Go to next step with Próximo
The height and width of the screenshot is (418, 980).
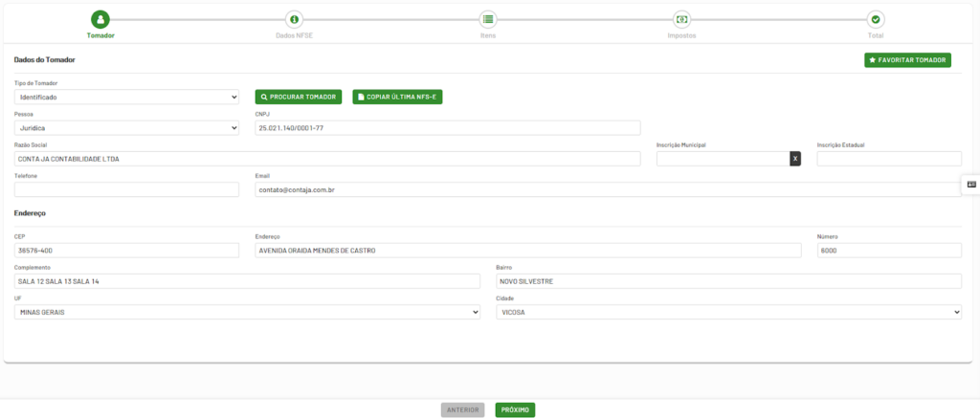coord(515,410)
